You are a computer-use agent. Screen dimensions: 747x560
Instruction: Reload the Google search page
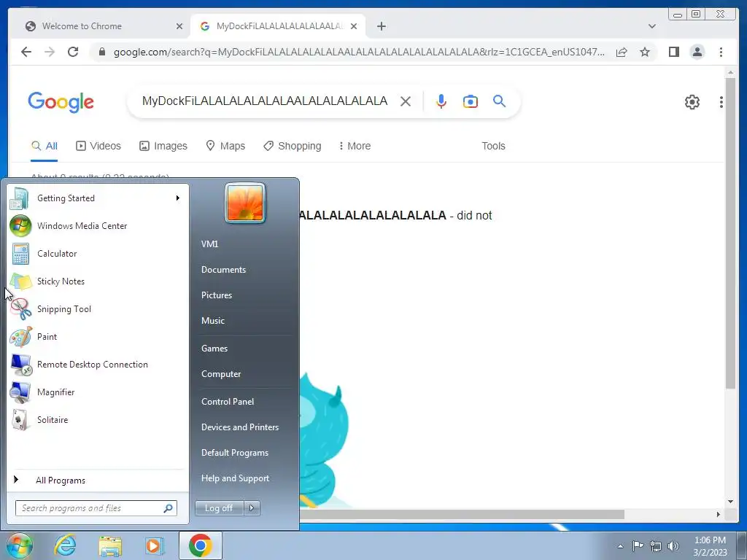(x=73, y=52)
